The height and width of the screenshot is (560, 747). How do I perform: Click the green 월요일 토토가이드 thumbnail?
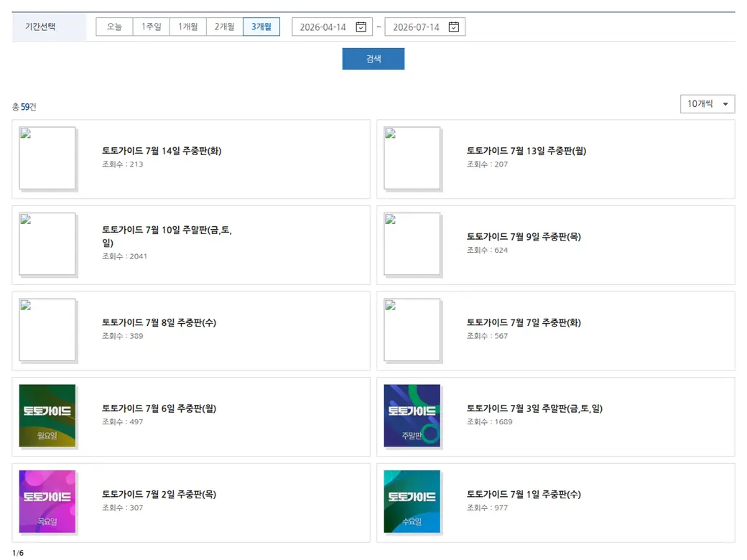coord(47,416)
